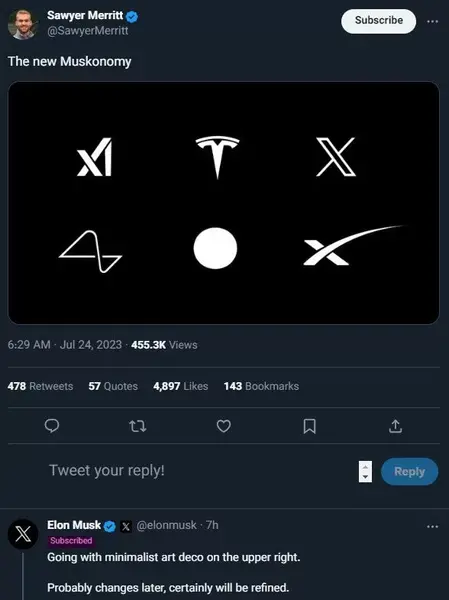Open the Muskonomy logos image
Screen dimensions: 449x600
(224, 203)
